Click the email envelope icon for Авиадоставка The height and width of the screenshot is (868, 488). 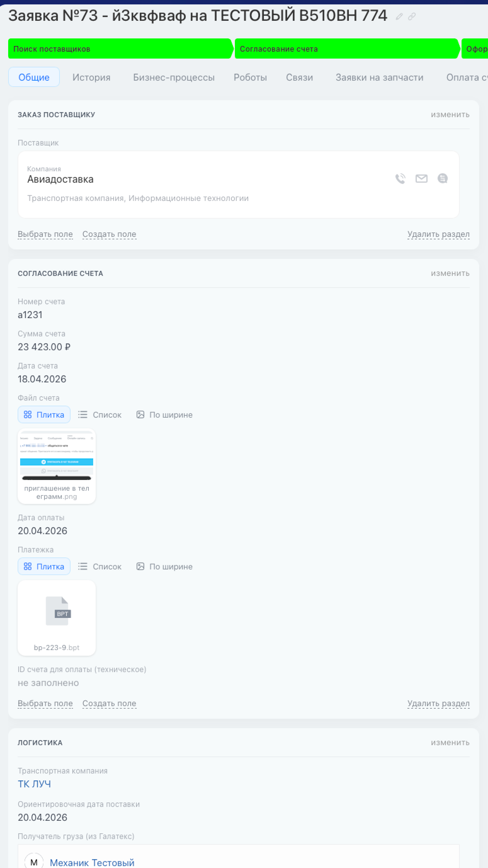coord(421,178)
